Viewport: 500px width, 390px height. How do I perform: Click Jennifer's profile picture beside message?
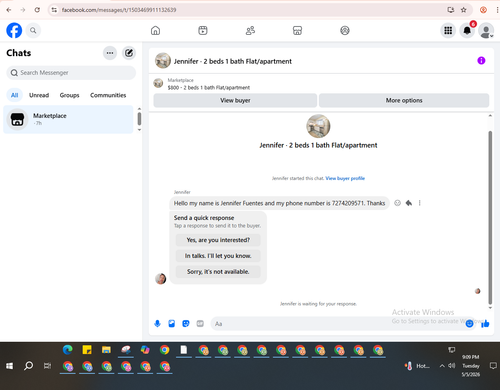(x=161, y=279)
